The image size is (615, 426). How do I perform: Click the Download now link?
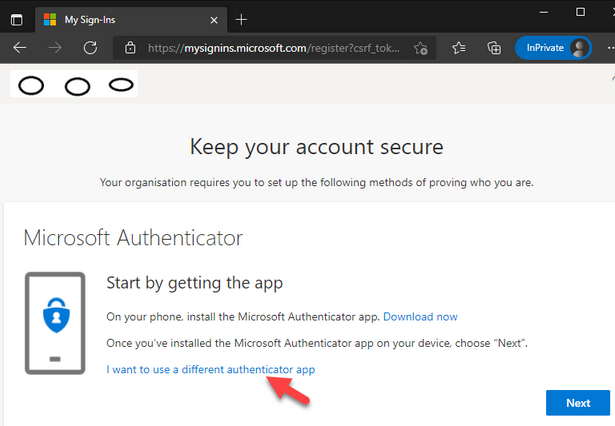(x=420, y=317)
